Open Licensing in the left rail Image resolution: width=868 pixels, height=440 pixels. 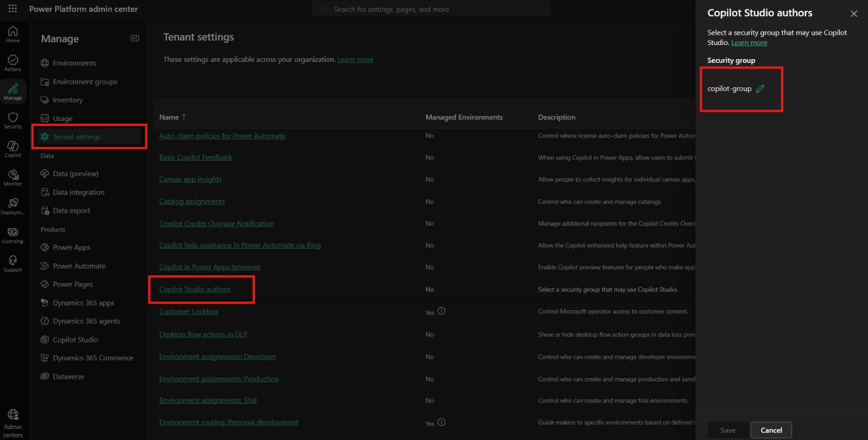coord(12,235)
